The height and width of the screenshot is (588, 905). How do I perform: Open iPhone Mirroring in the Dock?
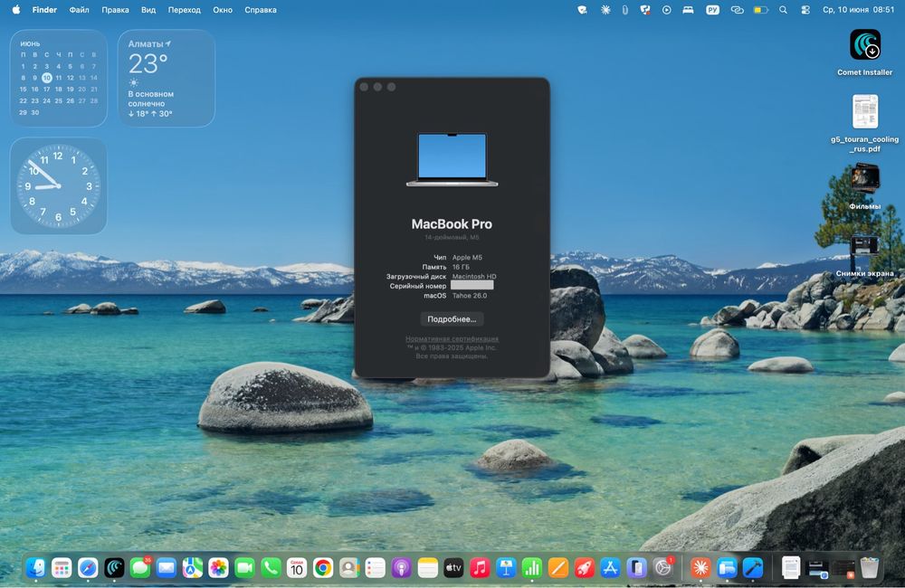click(x=636, y=568)
